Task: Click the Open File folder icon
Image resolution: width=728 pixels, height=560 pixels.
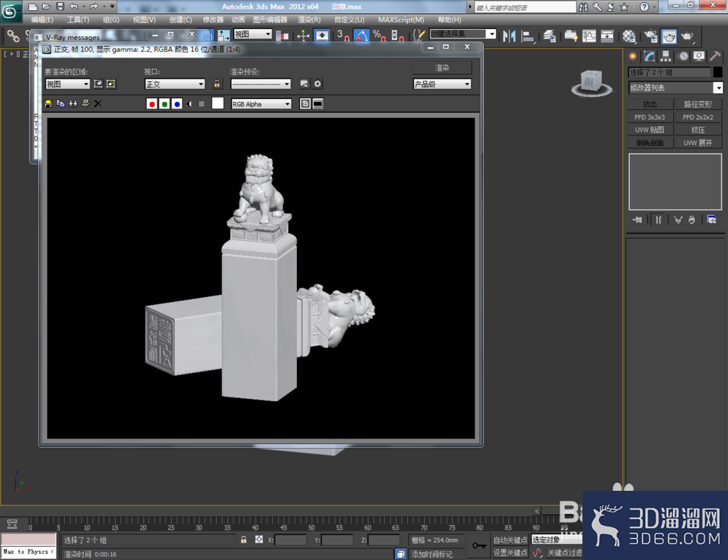Action: (x=47, y=7)
